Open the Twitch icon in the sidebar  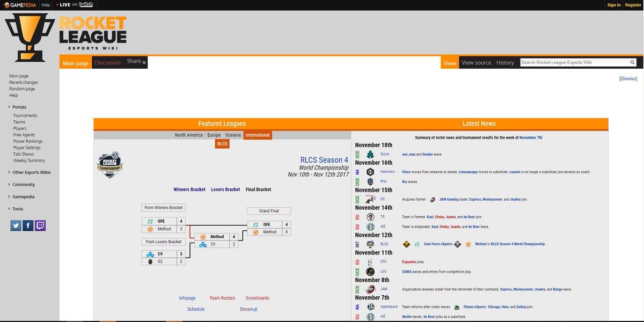pyautogui.click(x=40, y=225)
